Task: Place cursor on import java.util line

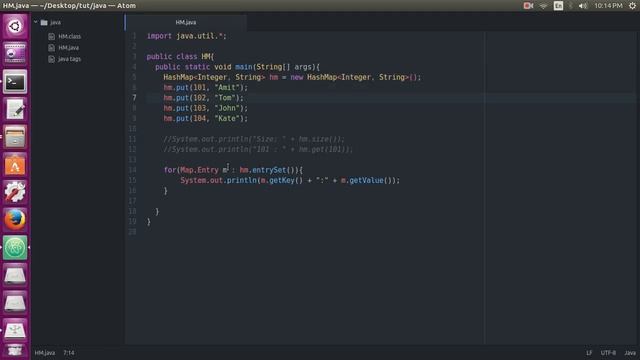Action: point(187,36)
